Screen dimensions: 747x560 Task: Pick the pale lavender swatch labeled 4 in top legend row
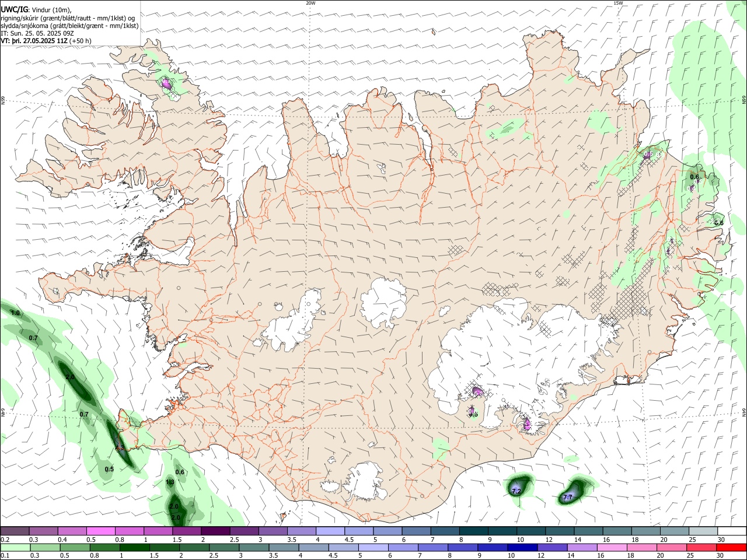click(330, 531)
